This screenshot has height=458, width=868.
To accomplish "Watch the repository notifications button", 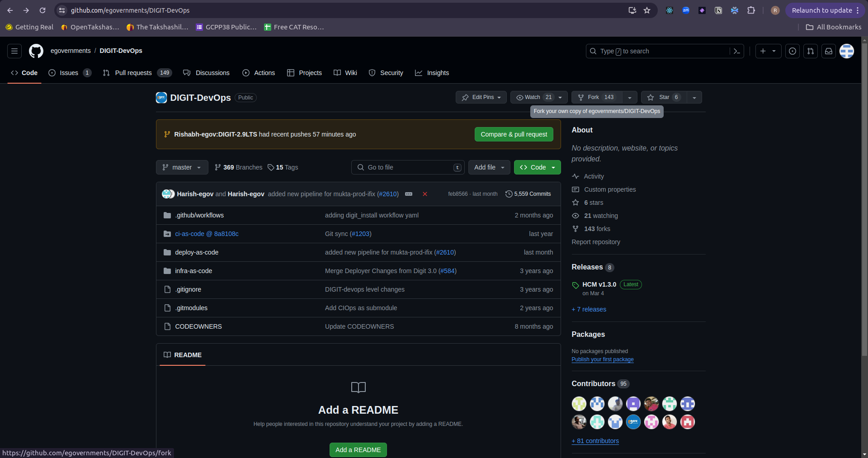I will (x=539, y=97).
